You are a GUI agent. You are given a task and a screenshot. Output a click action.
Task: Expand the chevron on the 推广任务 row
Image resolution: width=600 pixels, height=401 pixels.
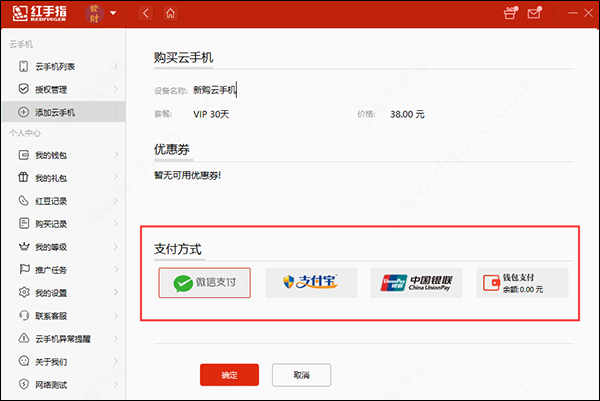[x=116, y=269]
